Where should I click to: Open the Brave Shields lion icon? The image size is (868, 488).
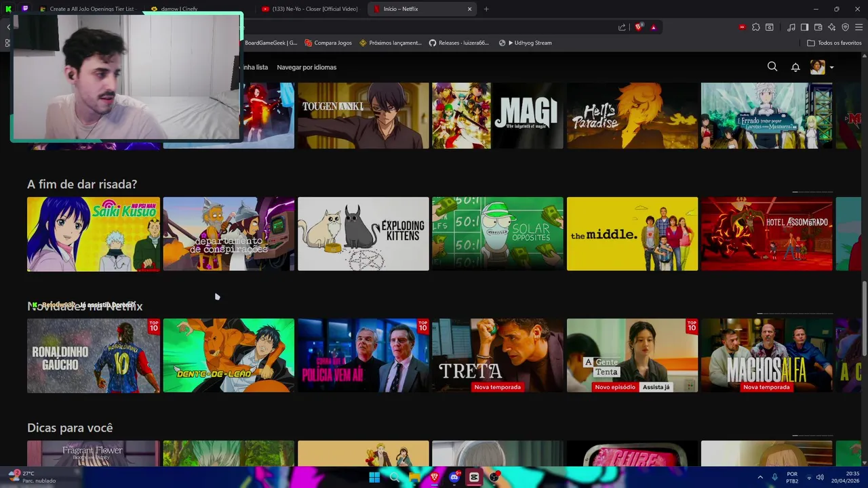tap(638, 27)
